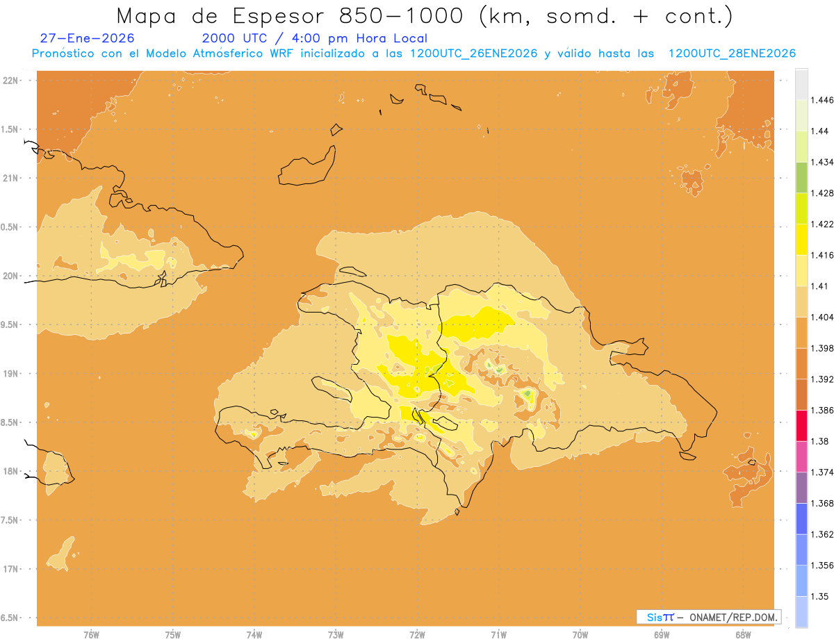Viewport: 834px width, 644px height.
Task: Click the '1.386' color scale value
Action: click(824, 410)
